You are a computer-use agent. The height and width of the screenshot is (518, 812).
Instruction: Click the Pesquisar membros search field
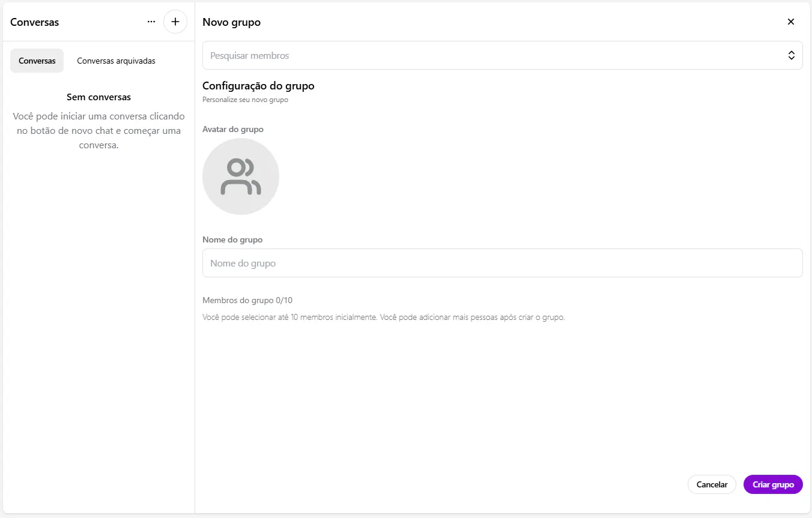[x=492, y=55]
